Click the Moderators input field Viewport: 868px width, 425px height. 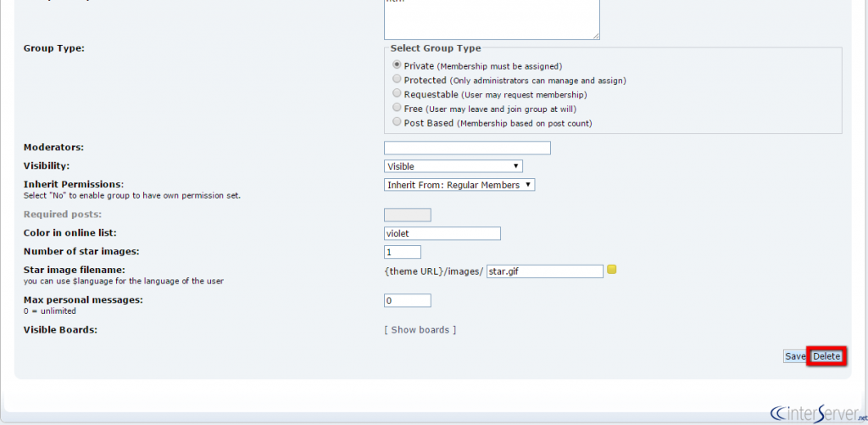(x=467, y=148)
